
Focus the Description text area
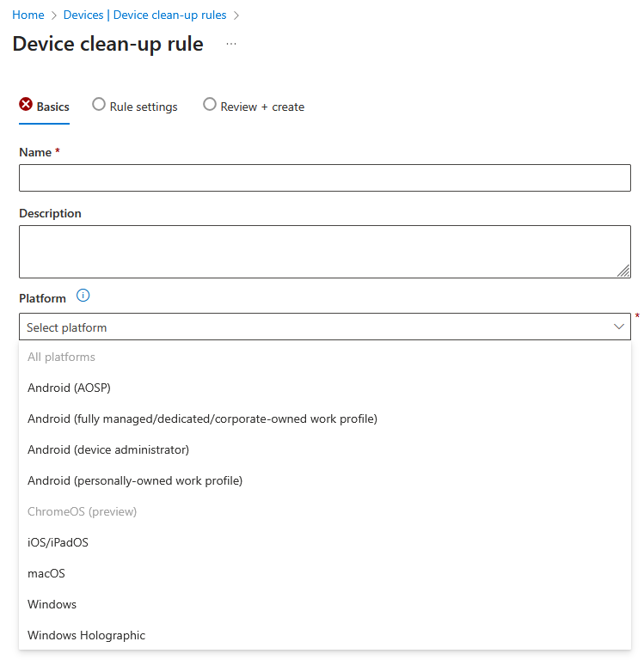coord(325,252)
